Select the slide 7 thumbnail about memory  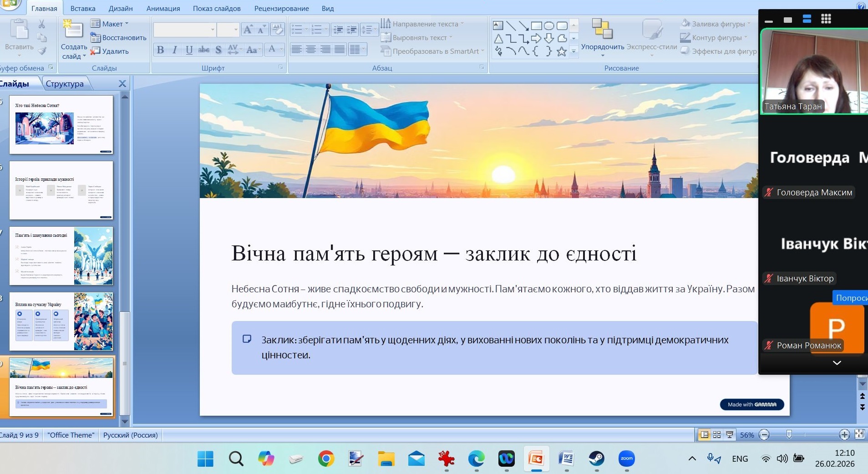[61, 255]
